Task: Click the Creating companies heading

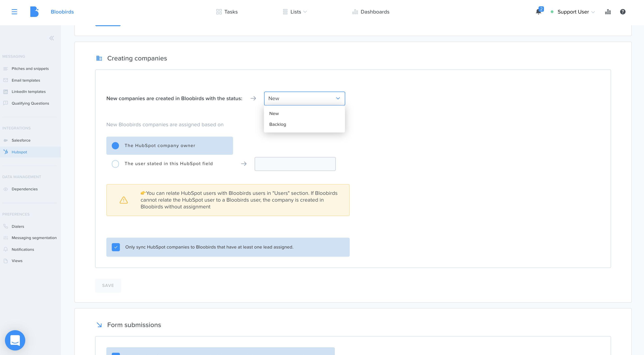Action: click(x=137, y=58)
